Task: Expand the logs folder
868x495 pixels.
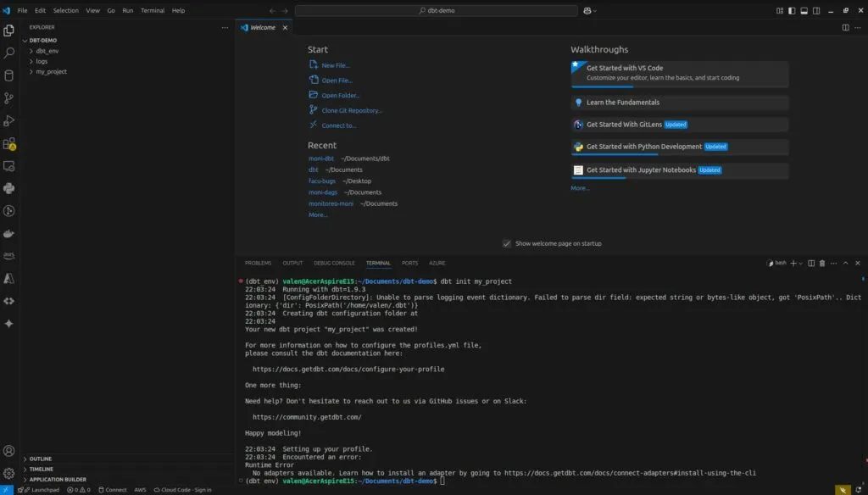Action: click(42, 62)
